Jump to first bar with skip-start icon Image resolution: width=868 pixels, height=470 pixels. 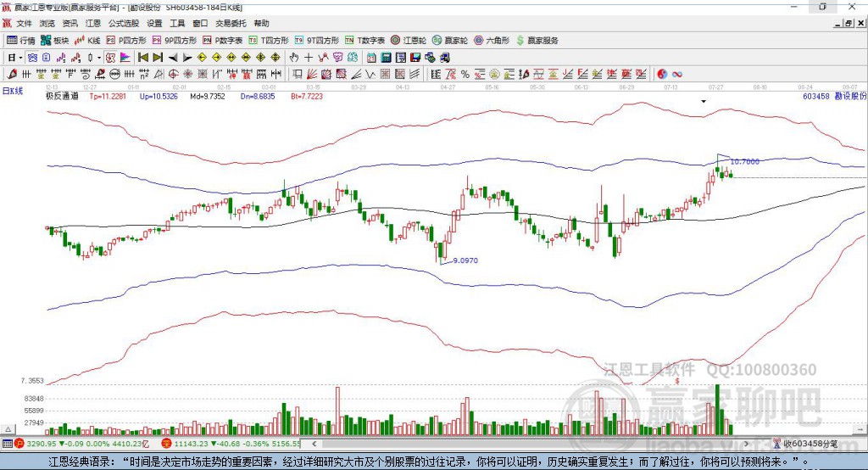pyautogui.click(x=142, y=58)
